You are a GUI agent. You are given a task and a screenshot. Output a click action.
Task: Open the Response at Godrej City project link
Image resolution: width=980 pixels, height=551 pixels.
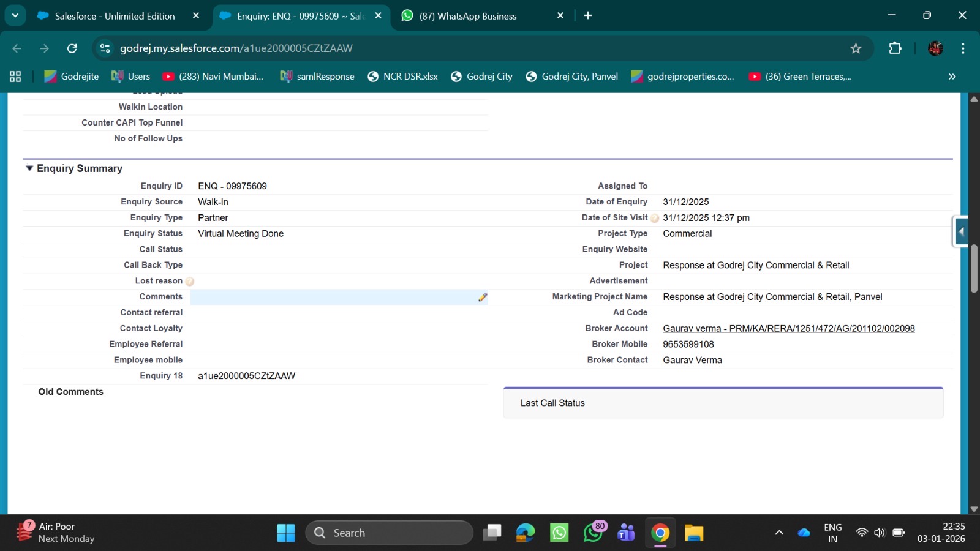coord(756,265)
